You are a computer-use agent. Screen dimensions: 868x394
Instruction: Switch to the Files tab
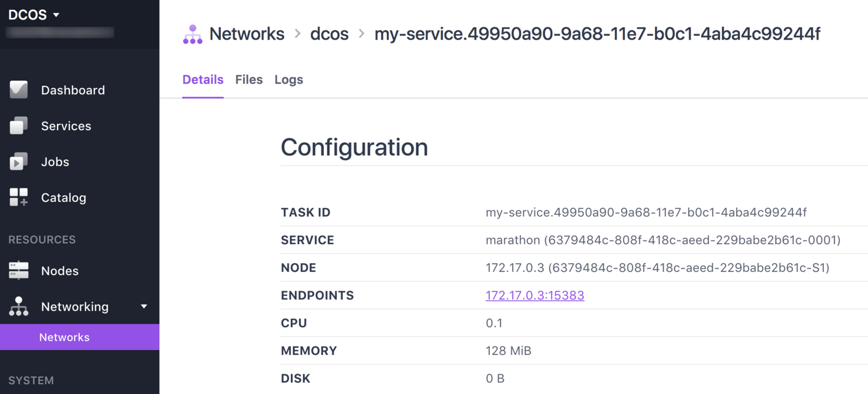249,80
